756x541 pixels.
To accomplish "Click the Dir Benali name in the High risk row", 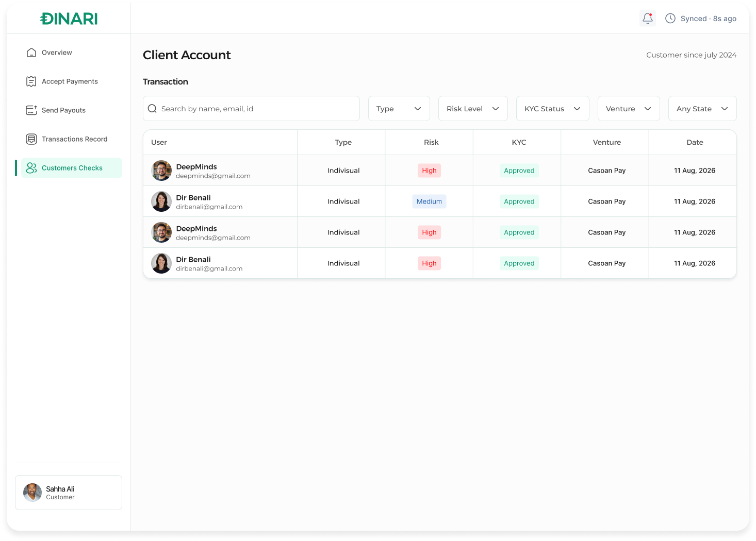I will [193, 260].
